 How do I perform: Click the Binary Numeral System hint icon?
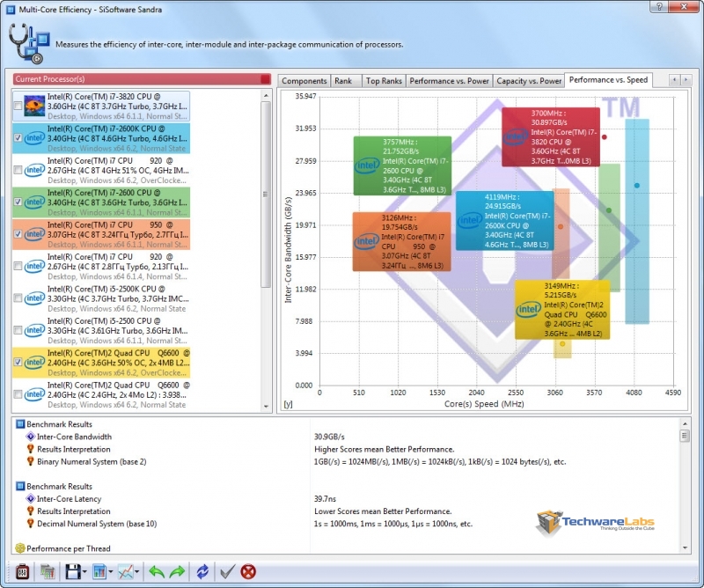(x=31, y=461)
